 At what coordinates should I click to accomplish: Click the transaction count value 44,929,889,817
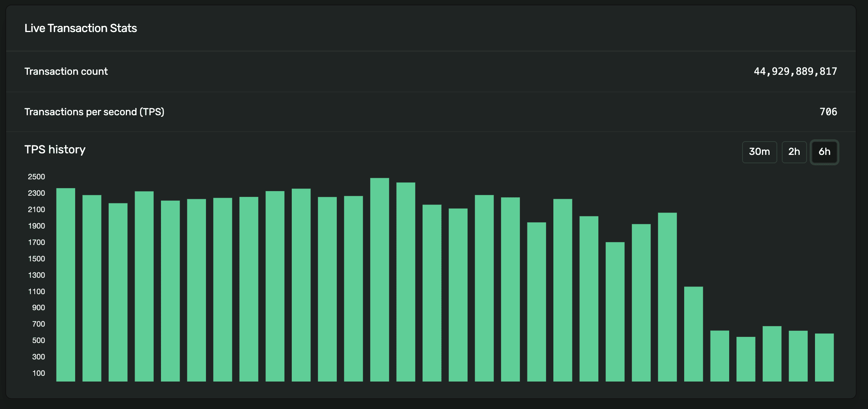point(795,71)
